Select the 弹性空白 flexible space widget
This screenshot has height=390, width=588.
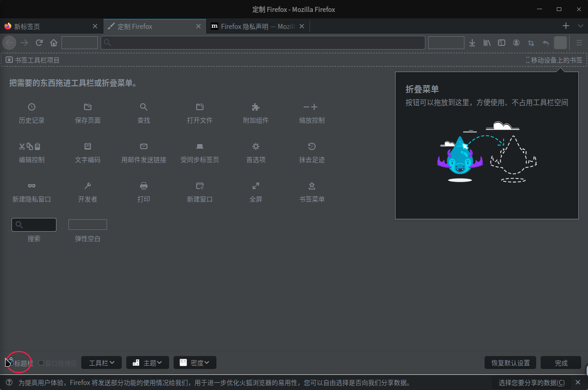[88, 224]
